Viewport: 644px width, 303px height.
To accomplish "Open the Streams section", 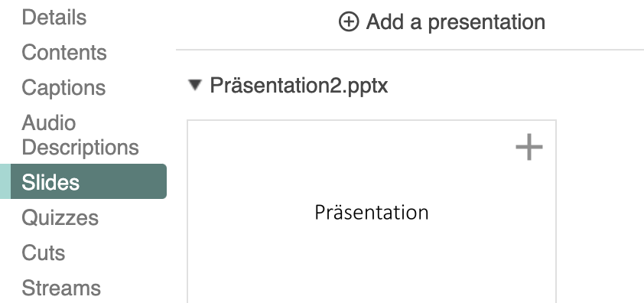I will pyautogui.click(x=61, y=288).
